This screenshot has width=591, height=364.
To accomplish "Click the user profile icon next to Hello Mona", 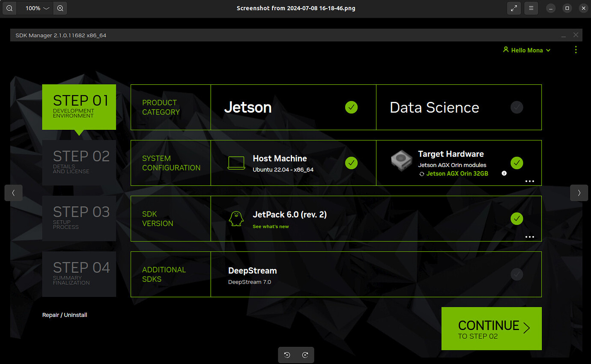I will pyautogui.click(x=506, y=50).
